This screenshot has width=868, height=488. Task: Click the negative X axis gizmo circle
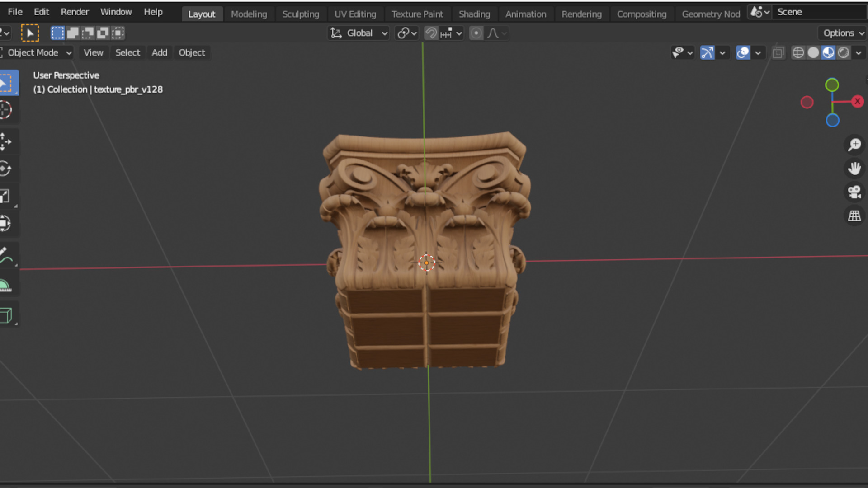coord(807,102)
